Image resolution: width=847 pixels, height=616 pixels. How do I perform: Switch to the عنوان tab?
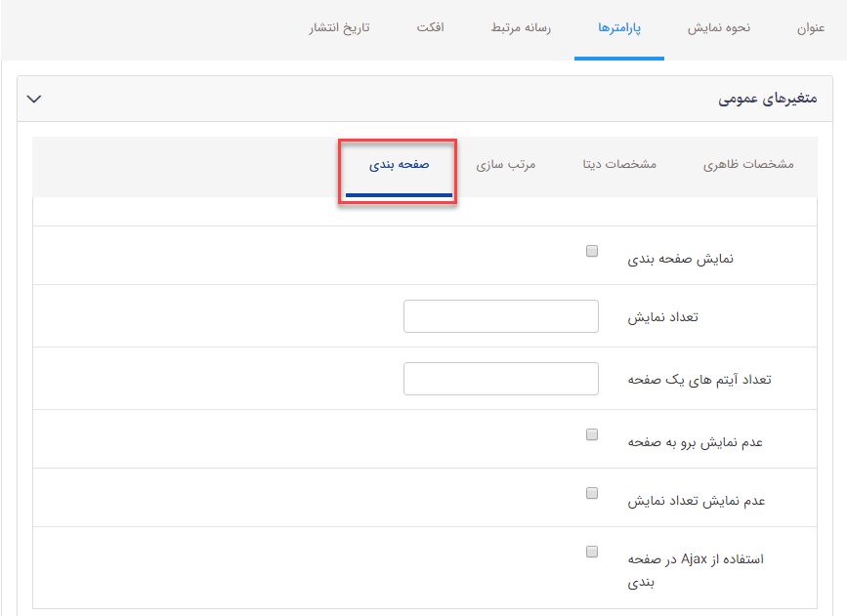click(x=810, y=28)
